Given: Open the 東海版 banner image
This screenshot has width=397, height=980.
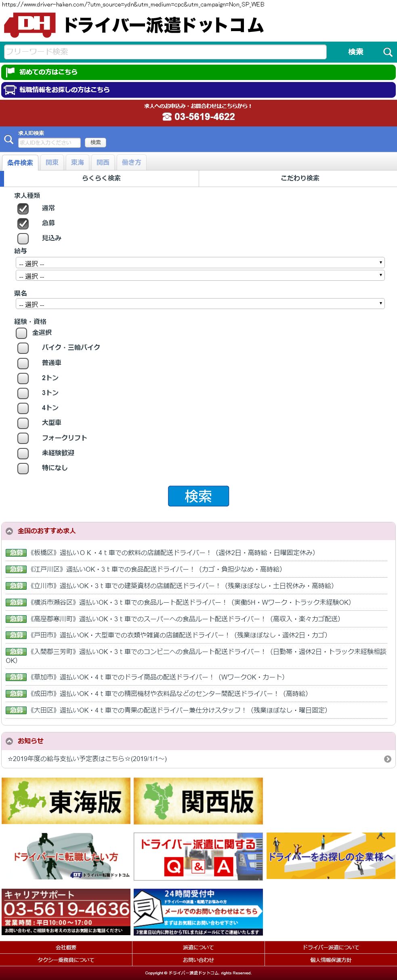Looking at the screenshot, I should tap(66, 801).
